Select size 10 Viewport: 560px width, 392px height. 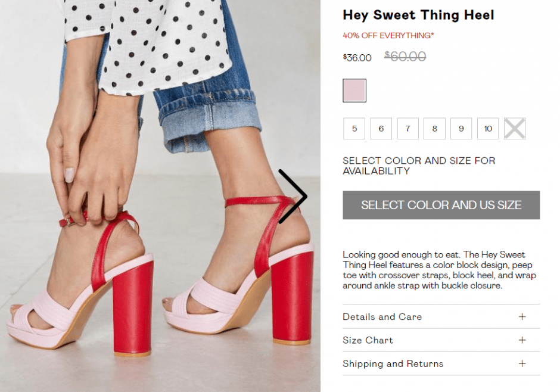pyautogui.click(x=488, y=129)
